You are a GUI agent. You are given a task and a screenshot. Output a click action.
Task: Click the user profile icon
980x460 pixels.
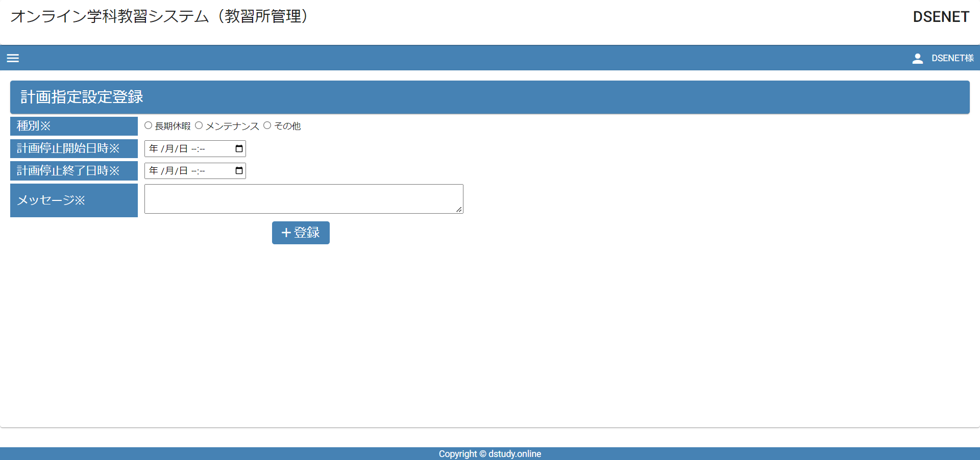[x=917, y=58]
